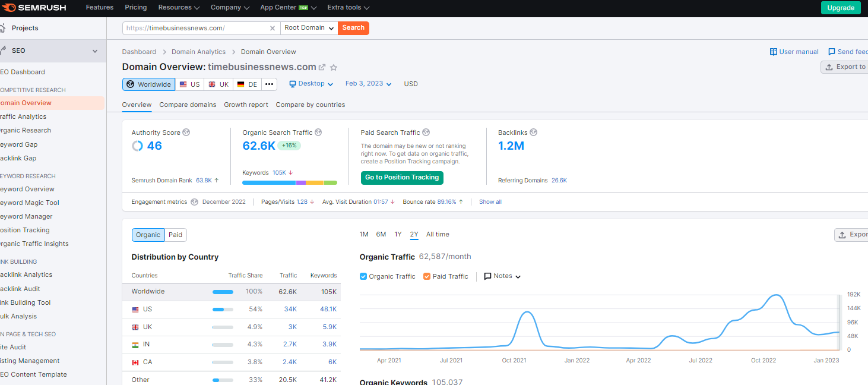Open external link icon beside timebusinessnews.com
868x385 pixels.
pos(322,68)
